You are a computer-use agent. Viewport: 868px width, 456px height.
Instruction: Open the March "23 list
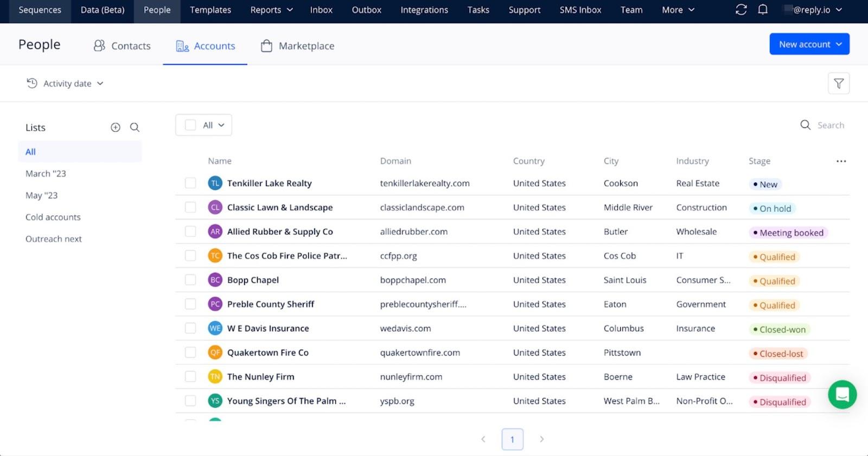[x=46, y=174]
